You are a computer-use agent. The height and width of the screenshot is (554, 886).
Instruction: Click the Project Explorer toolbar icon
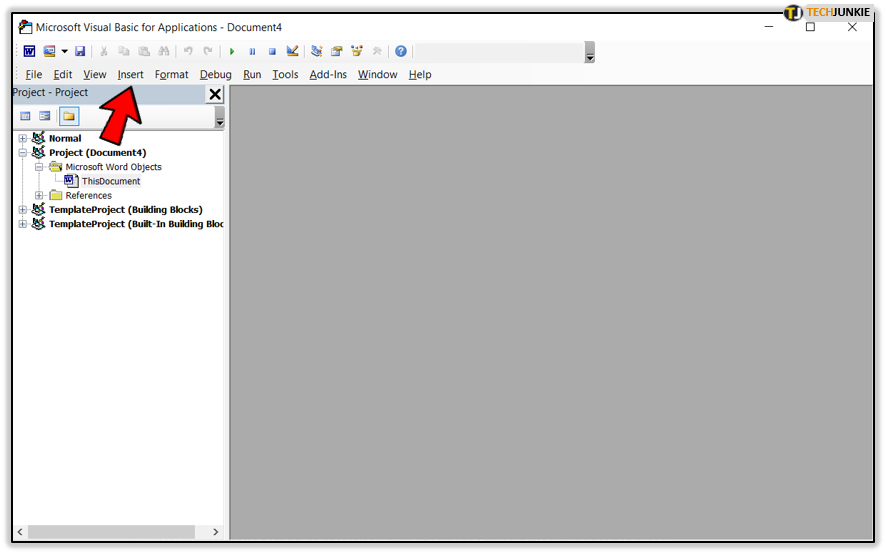[x=316, y=51]
